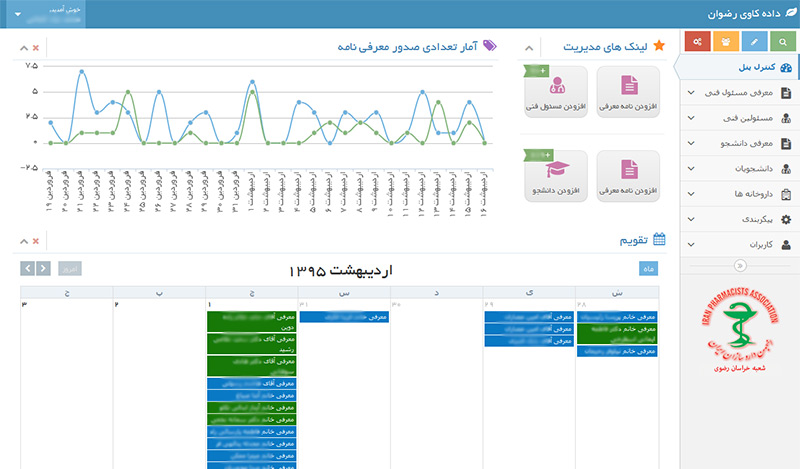Viewport: 800px width, 469px height.
Task: Expand the داروخانه ها sidebar menu
Action: pyautogui.click(x=739, y=194)
